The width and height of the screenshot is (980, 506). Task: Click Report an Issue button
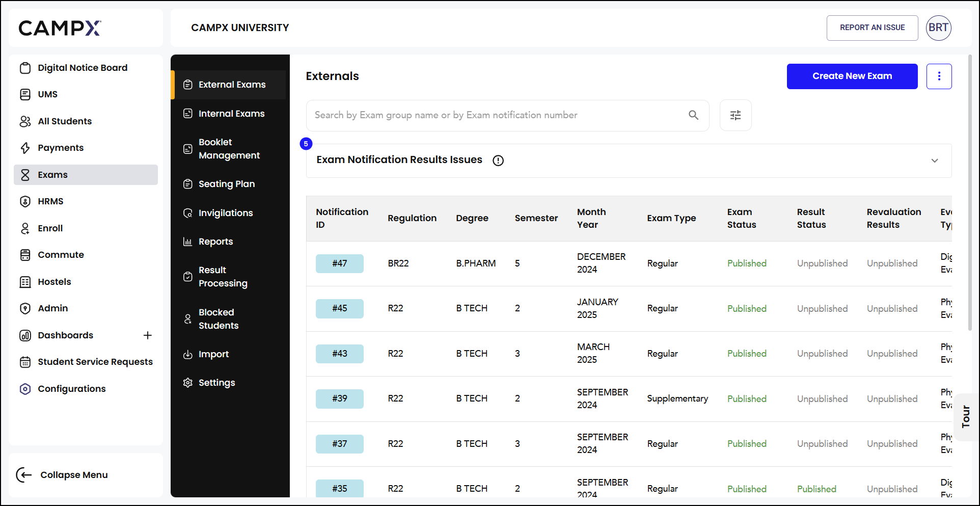[872, 28]
